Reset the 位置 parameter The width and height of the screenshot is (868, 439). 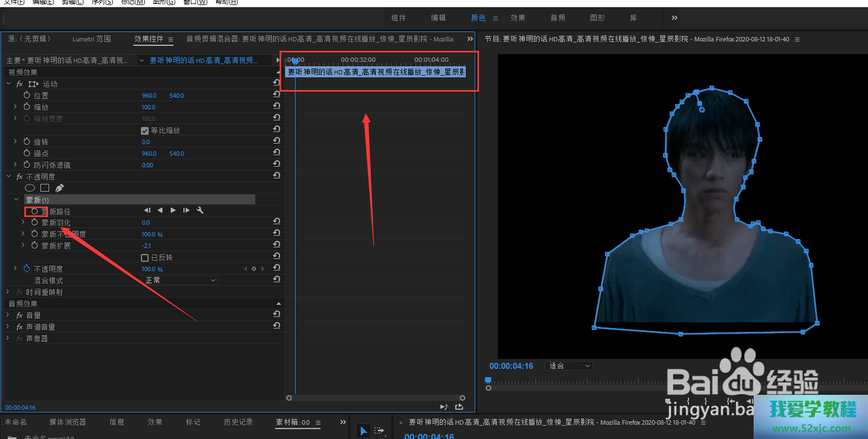(x=276, y=94)
